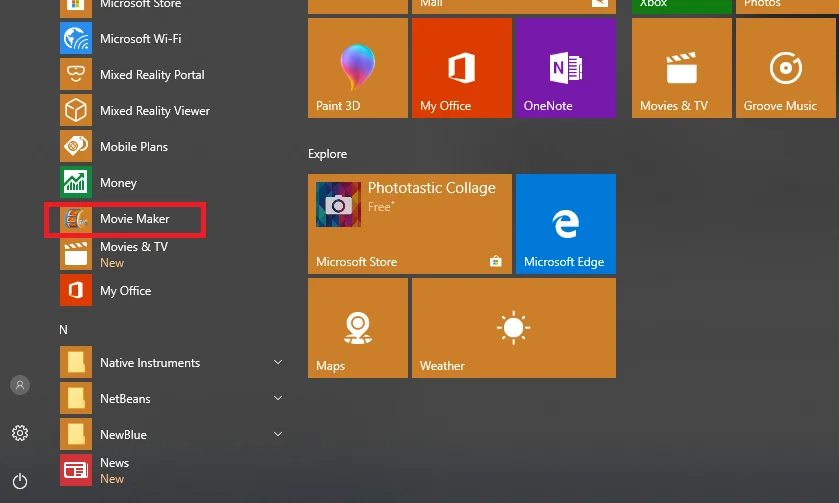This screenshot has height=503, width=839.
Task: Open Mixed Reality Viewer icon
Action: (x=75, y=110)
